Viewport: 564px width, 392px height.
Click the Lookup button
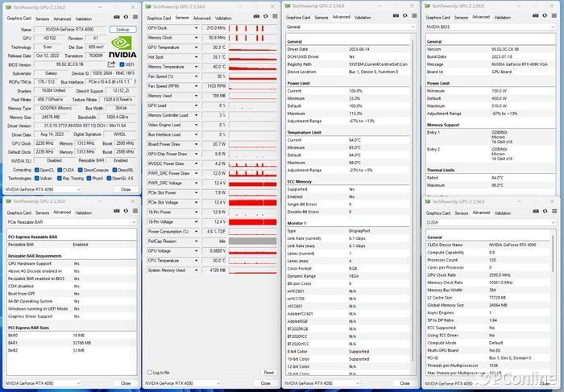(122, 29)
